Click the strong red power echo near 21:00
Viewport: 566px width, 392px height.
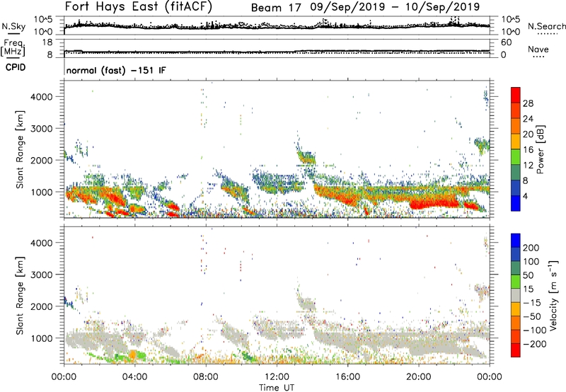point(433,203)
